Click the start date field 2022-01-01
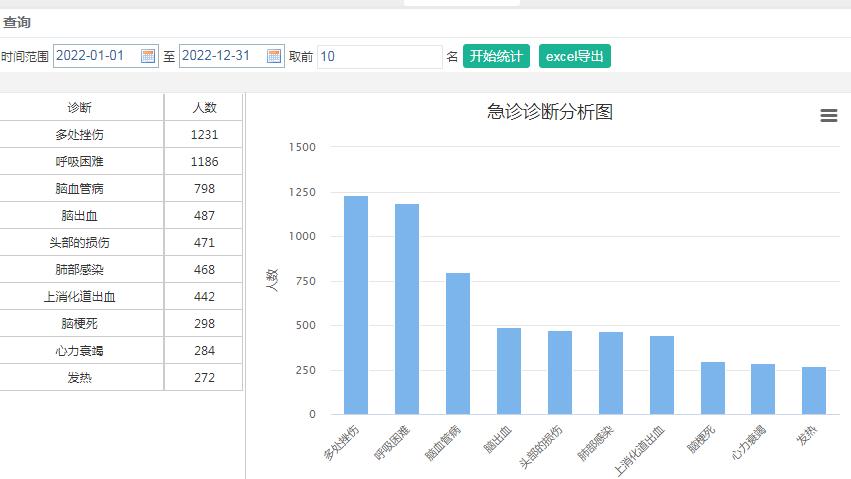The image size is (851, 479). [x=96, y=57]
